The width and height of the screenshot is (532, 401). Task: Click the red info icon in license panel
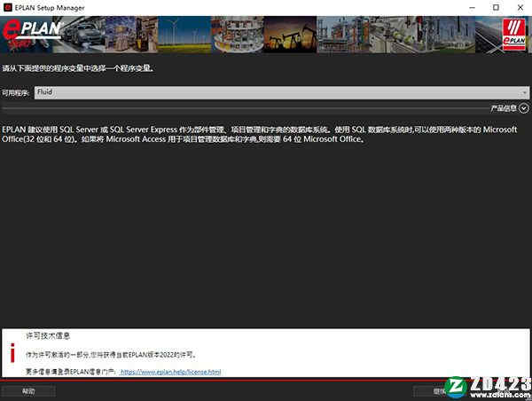click(x=12, y=353)
